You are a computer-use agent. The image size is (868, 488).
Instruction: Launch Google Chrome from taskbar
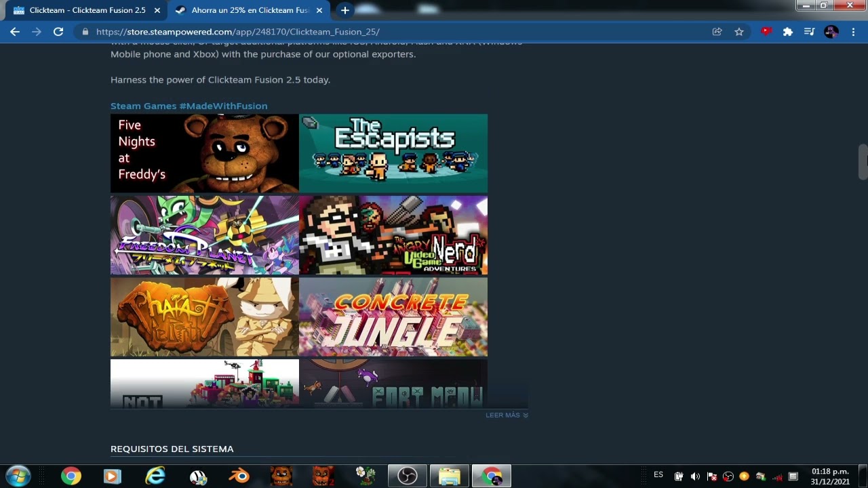[71, 476]
